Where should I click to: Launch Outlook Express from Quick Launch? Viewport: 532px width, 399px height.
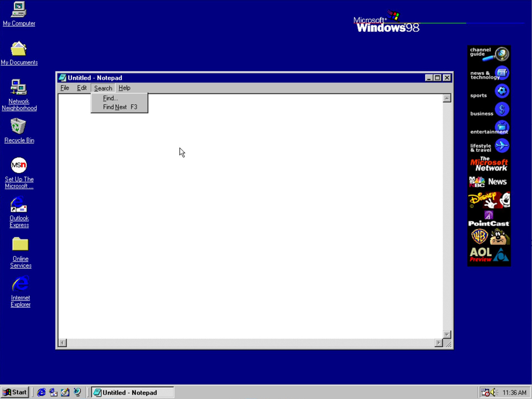[53, 392]
